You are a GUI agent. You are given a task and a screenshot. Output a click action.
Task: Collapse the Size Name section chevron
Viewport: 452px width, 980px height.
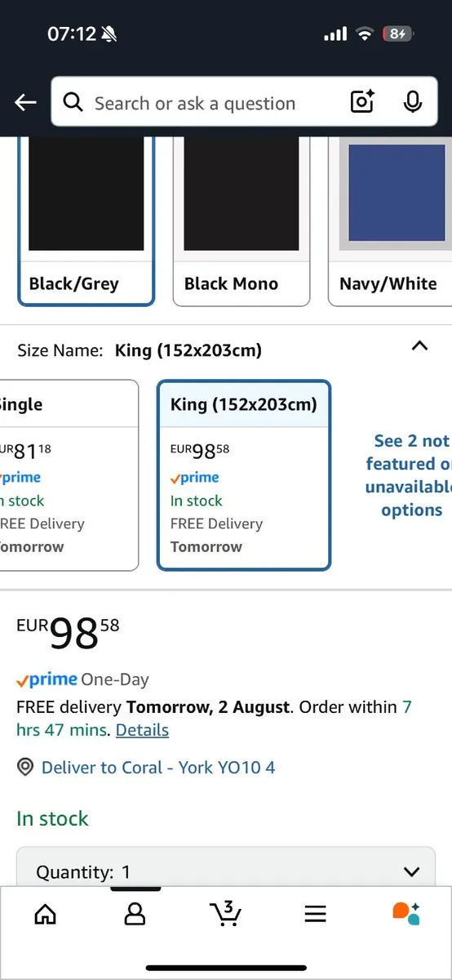pyautogui.click(x=419, y=346)
